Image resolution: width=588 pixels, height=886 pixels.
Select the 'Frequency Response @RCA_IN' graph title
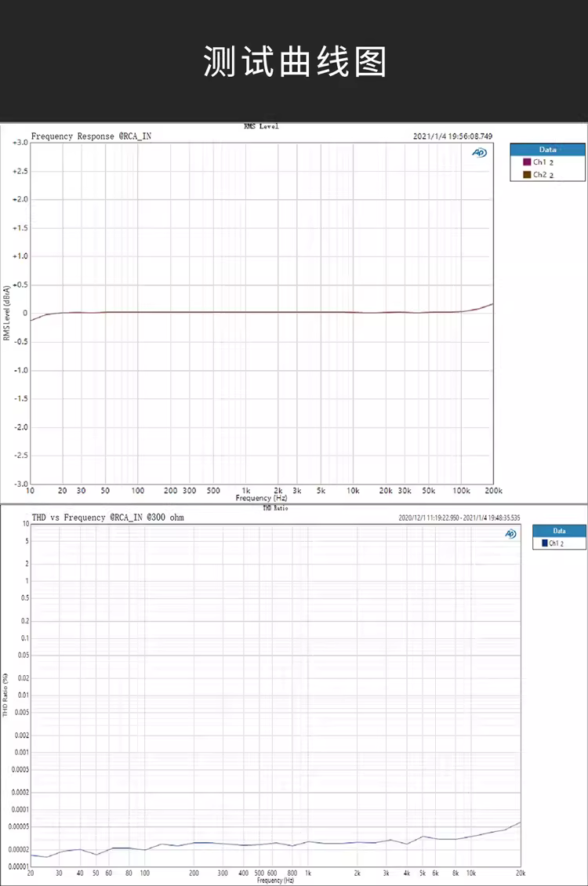91,136
